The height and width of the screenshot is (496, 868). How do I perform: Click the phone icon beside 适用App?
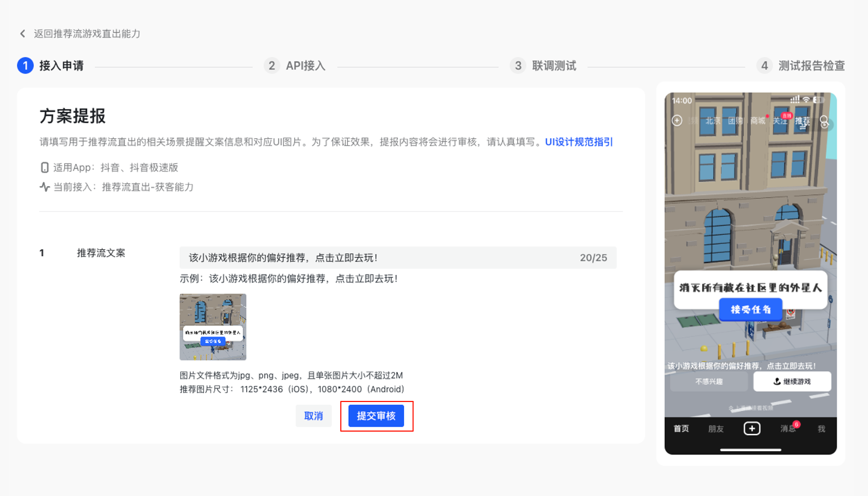pyautogui.click(x=44, y=167)
